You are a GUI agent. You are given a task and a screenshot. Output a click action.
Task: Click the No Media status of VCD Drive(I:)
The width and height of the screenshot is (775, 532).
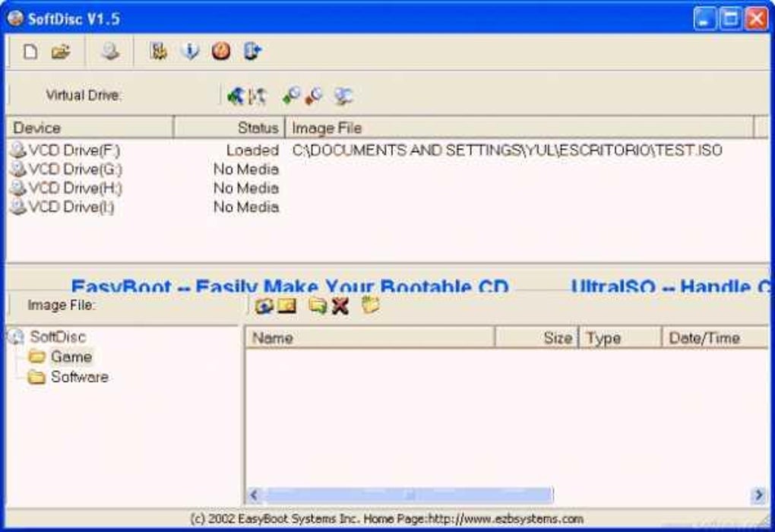click(246, 207)
